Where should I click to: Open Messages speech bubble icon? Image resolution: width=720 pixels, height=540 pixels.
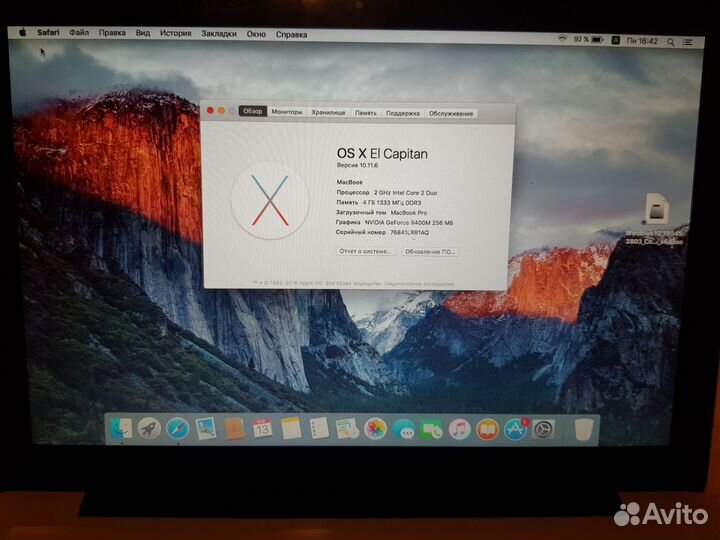click(404, 430)
